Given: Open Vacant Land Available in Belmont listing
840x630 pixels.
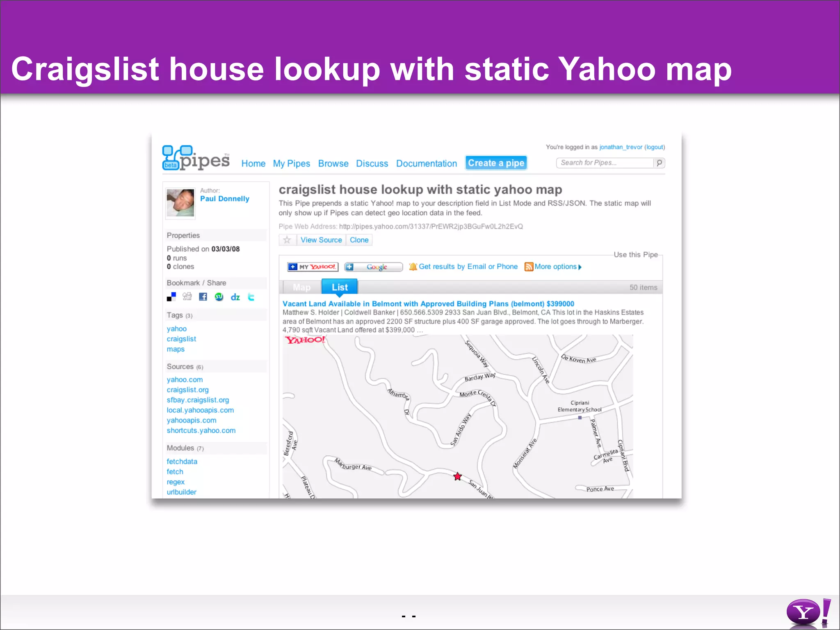Looking at the screenshot, I should (x=428, y=304).
